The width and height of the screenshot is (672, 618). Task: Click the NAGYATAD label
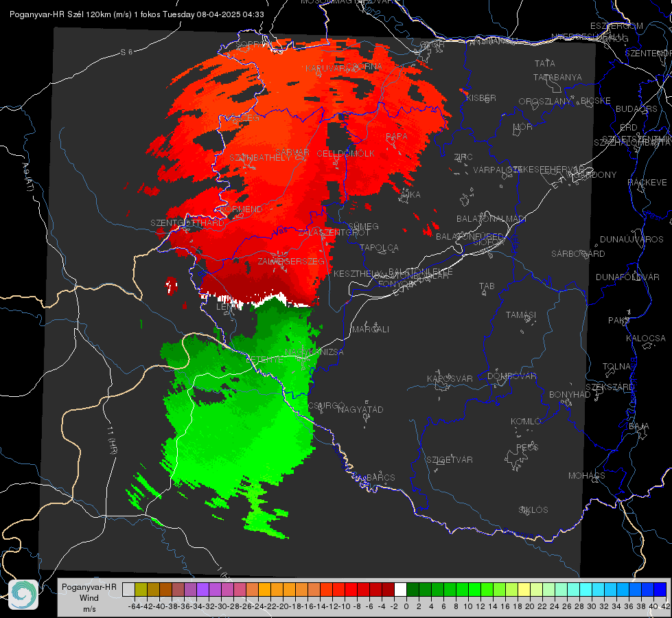click(x=360, y=409)
